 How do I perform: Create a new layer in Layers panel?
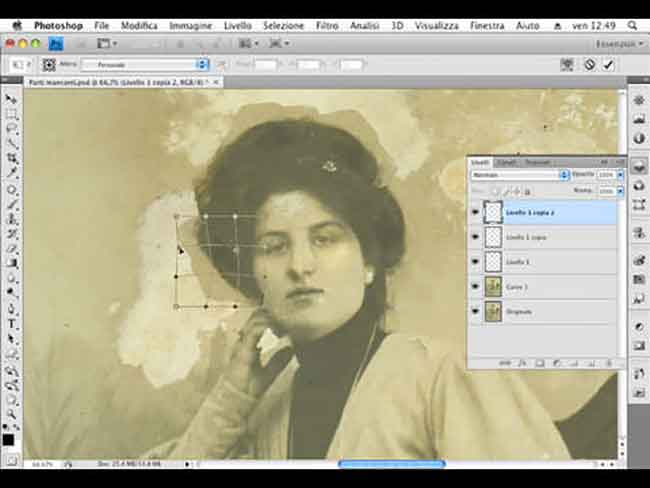point(592,364)
